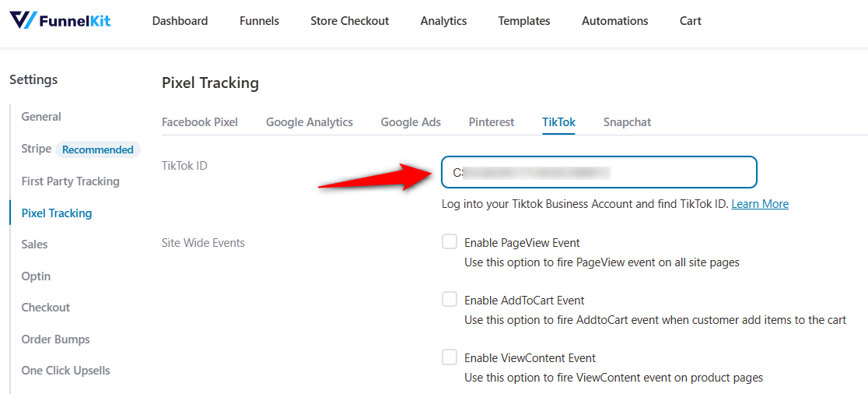Select the Pinterest tracking tab
868x394 pixels.
tap(492, 122)
